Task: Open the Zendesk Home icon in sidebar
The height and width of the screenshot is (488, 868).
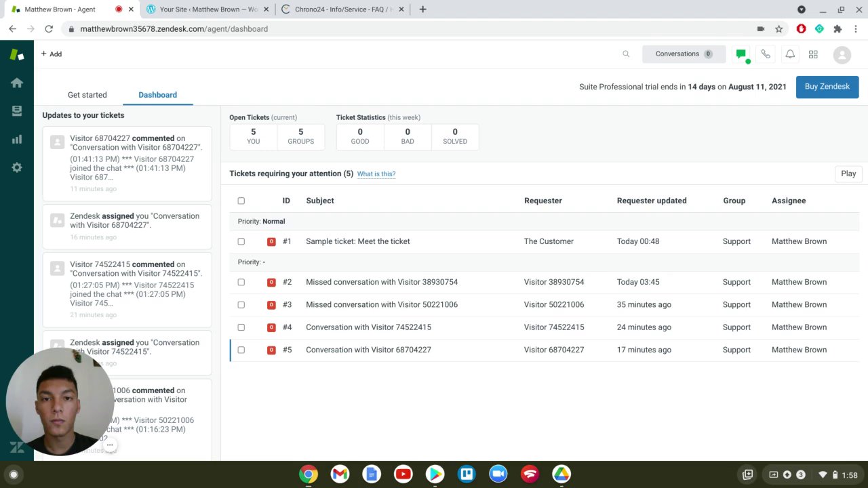Action: tap(17, 83)
